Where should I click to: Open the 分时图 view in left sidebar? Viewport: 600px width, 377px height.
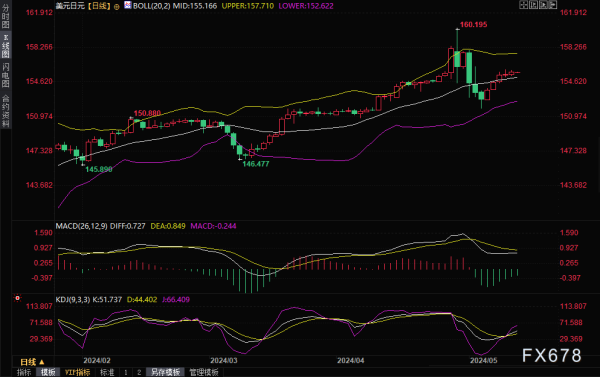tap(5, 16)
